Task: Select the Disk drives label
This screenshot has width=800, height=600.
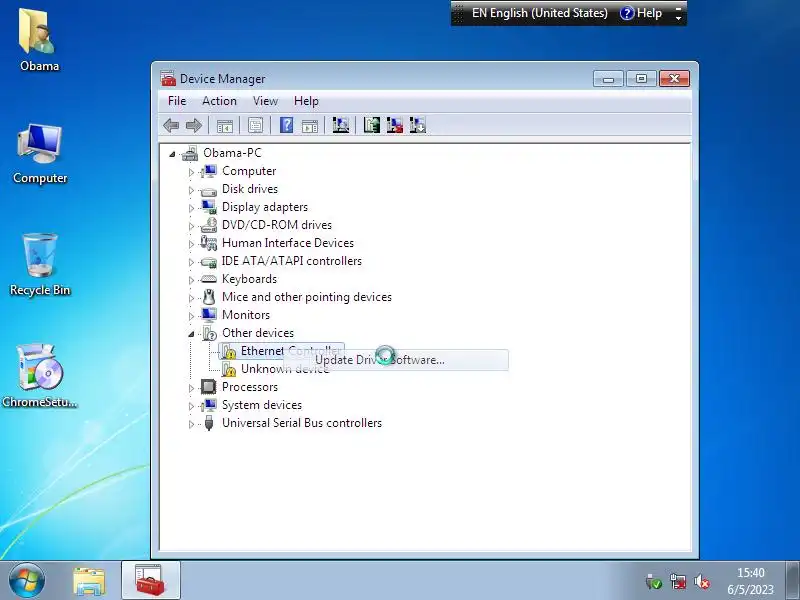Action: [x=249, y=189]
